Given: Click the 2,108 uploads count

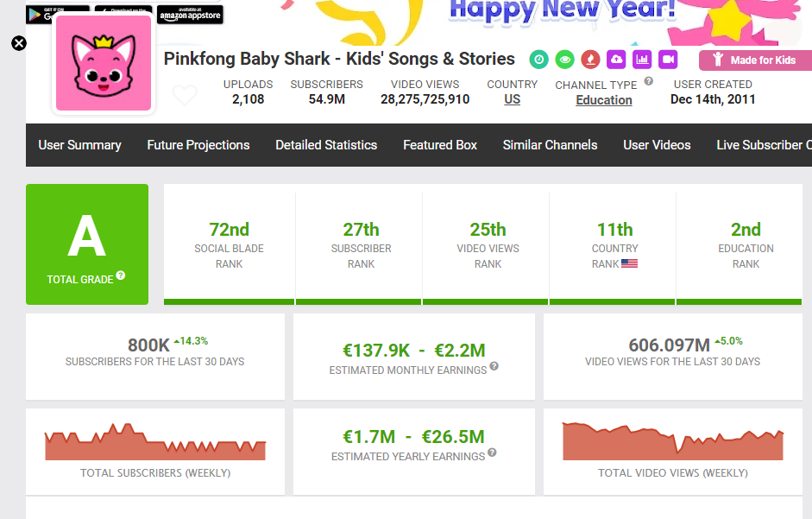Looking at the screenshot, I should point(248,99).
